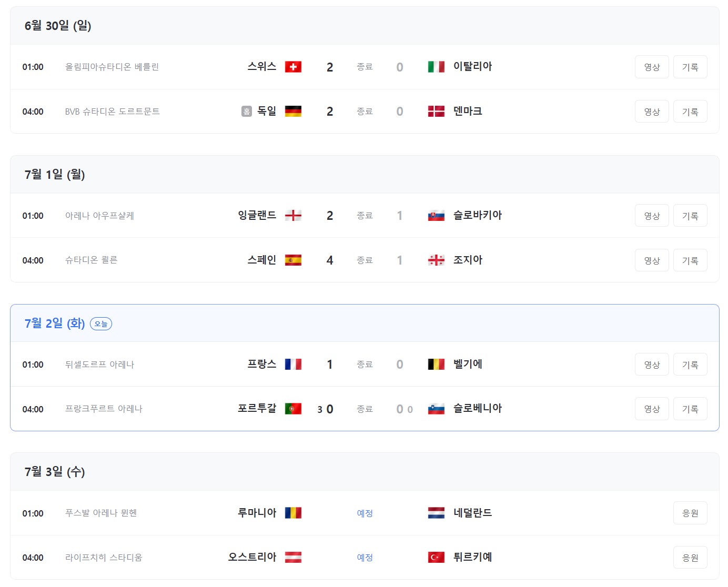Click 응원 for the 오스트리아 vs 튀르키예 match
Viewport: 728px width, 587px height.
(690, 557)
